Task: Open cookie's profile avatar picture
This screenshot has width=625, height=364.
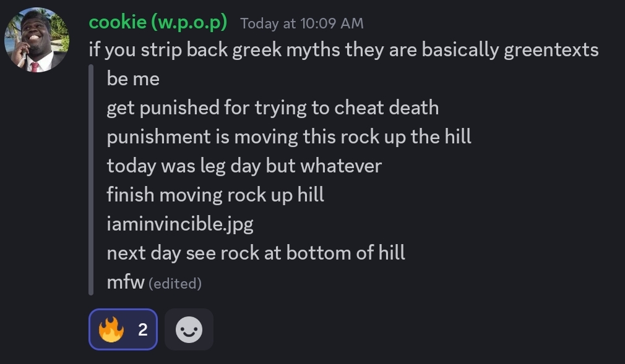Action: (x=37, y=41)
